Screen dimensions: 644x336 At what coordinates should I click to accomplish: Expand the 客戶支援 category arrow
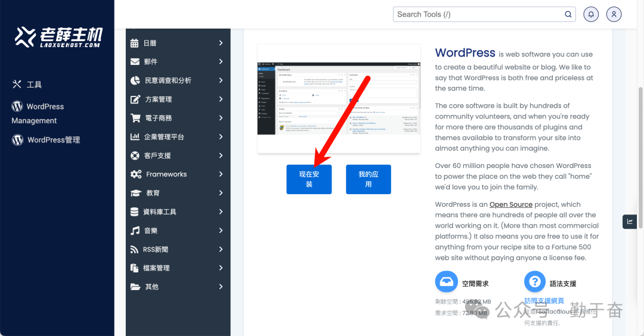(221, 155)
